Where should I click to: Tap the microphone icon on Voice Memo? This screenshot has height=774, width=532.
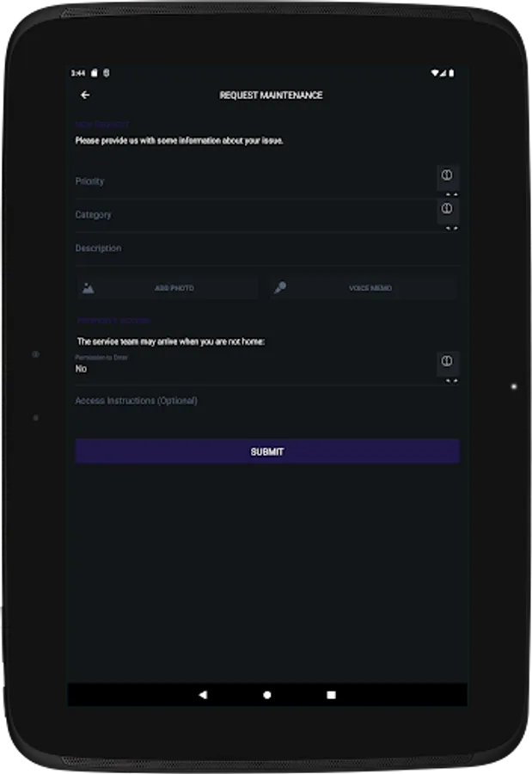(280, 288)
